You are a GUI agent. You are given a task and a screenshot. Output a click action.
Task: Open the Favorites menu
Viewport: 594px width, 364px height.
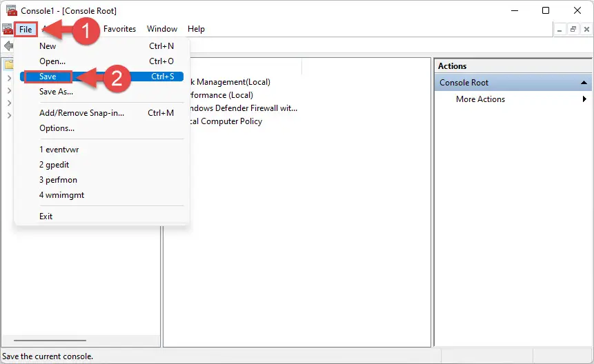click(120, 29)
